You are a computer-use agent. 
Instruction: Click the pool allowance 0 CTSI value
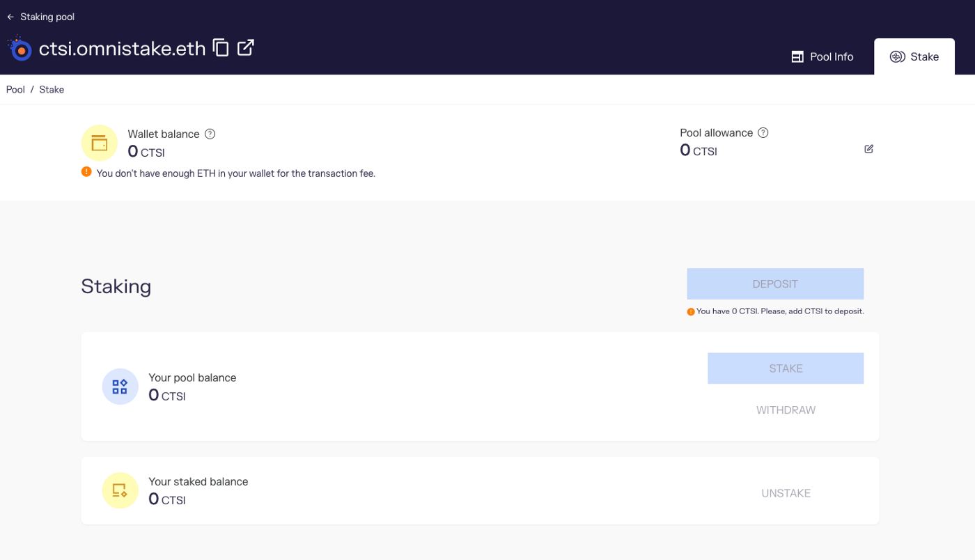[699, 150]
